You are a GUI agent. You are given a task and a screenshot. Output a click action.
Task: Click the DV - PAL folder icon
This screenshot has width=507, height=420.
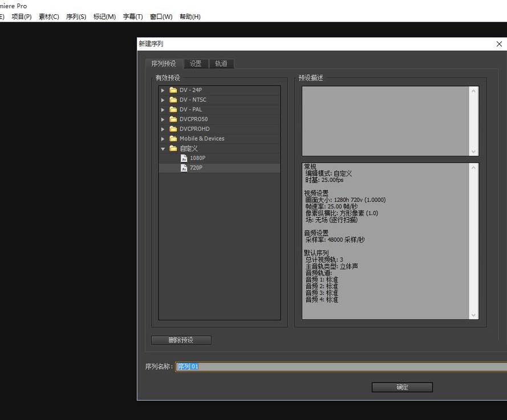click(x=174, y=109)
